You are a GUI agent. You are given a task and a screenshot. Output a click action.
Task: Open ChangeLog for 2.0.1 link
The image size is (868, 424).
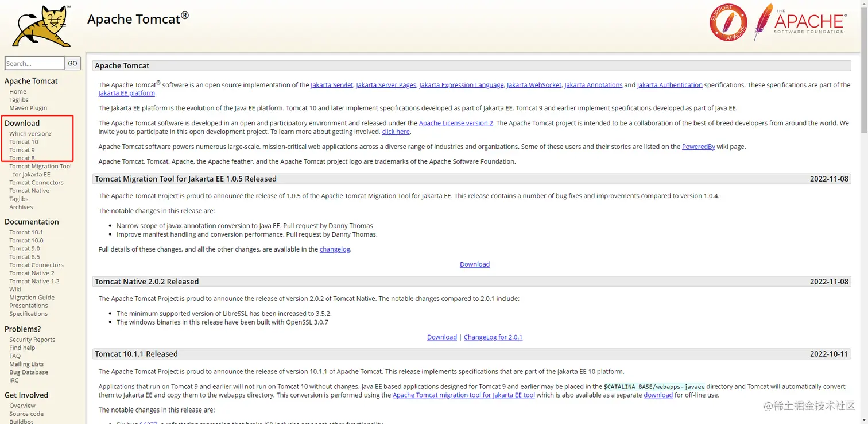(x=493, y=337)
